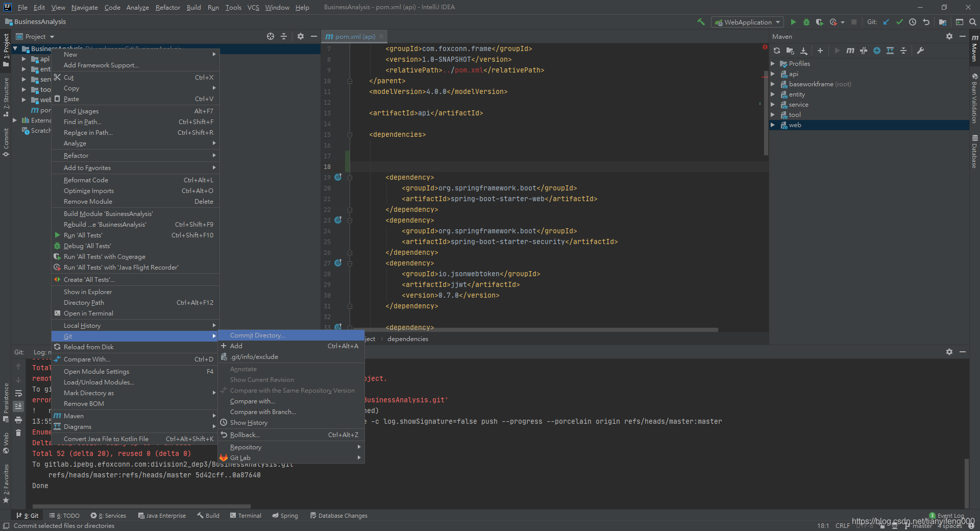Select the service module in Maven tree

[x=798, y=105]
